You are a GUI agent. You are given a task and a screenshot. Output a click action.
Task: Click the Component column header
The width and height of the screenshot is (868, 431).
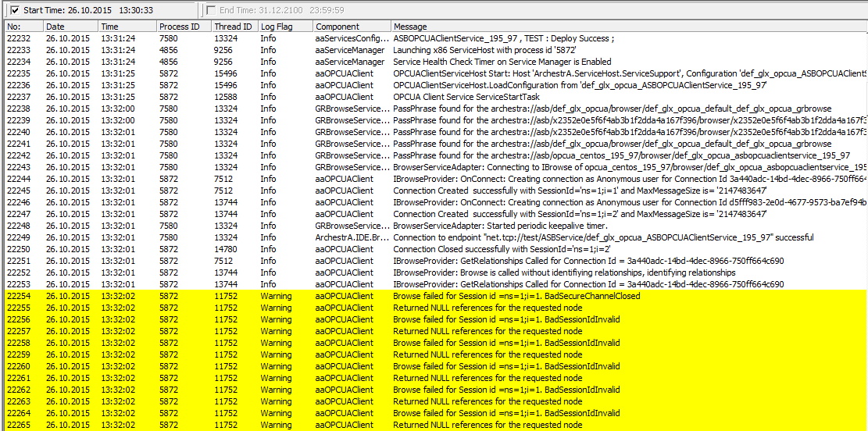coord(350,27)
